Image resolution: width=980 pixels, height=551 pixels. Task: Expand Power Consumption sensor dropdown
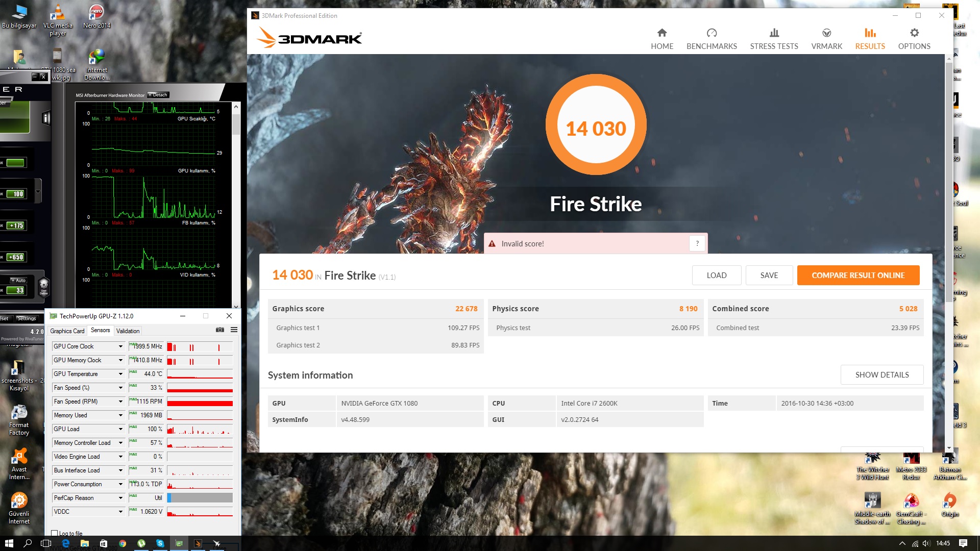coord(120,484)
